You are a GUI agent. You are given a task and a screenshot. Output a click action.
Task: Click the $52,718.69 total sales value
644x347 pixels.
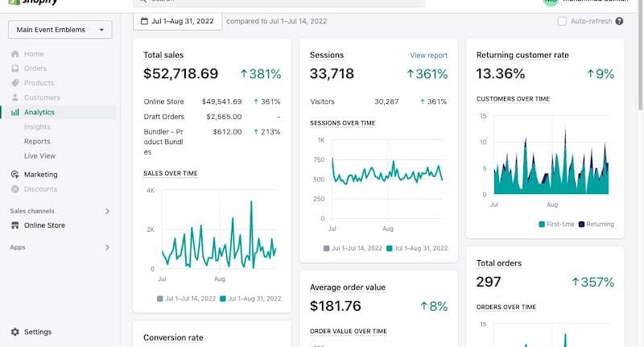coord(180,73)
